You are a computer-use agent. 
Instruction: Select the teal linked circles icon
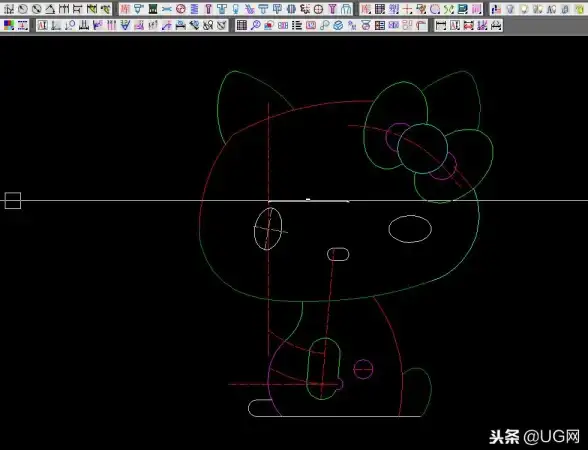[324, 25]
